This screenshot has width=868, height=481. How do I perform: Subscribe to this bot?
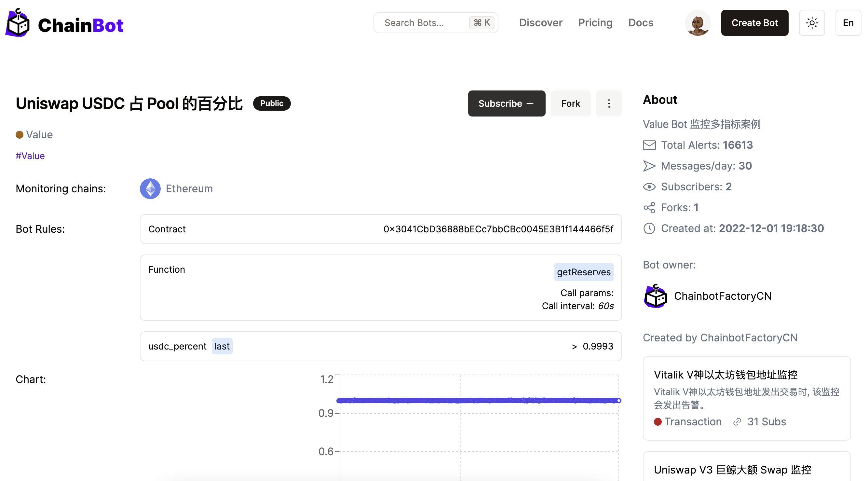tap(506, 103)
